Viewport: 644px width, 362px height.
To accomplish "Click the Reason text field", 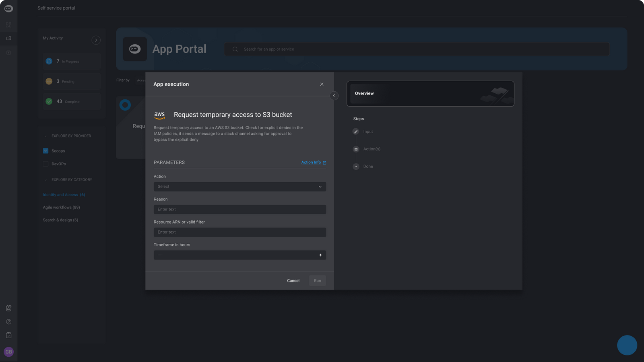I will [239, 210].
